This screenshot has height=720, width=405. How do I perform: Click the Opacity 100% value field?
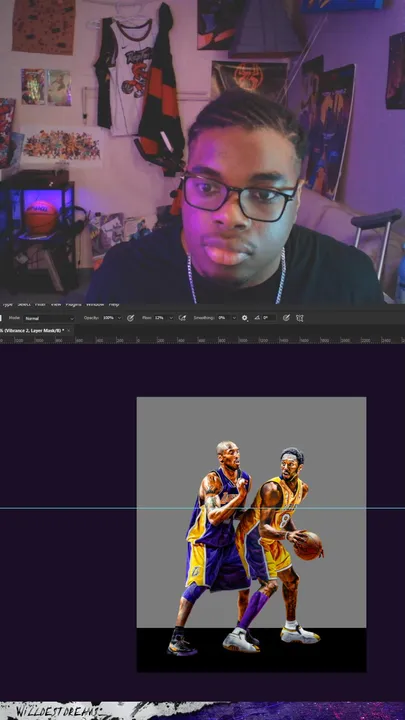pos(109,318)
